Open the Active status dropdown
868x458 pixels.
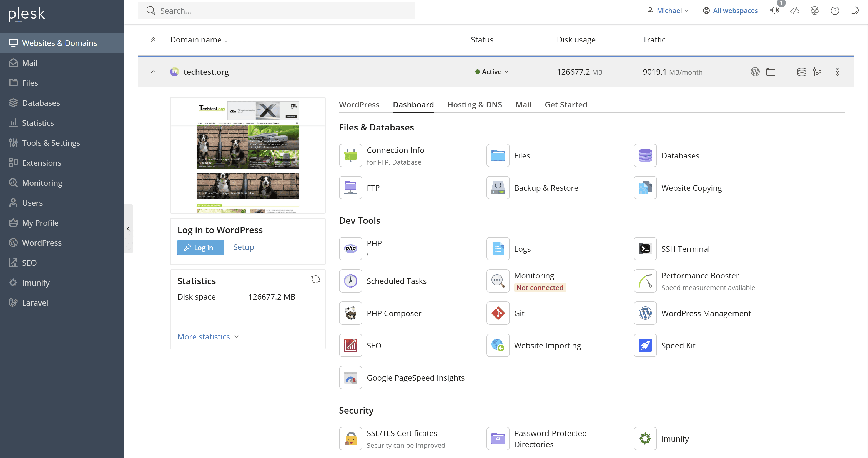[x=492, y=72]
